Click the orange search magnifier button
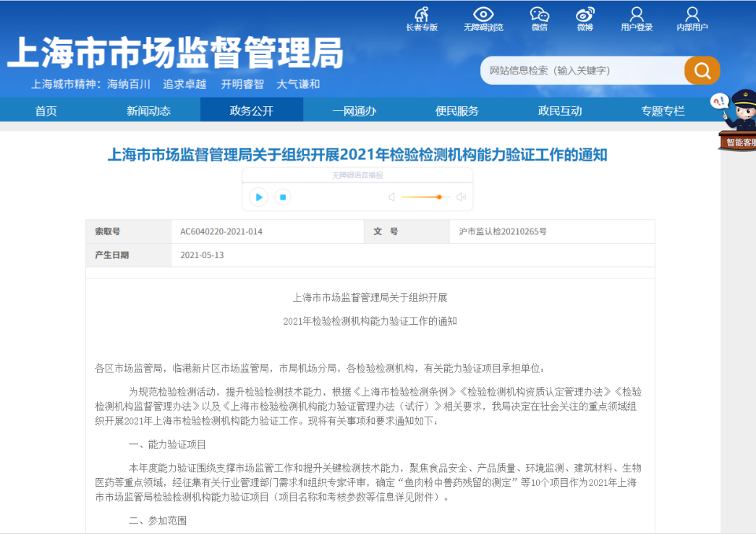This screenshot has height=541, width=756. 702,70
